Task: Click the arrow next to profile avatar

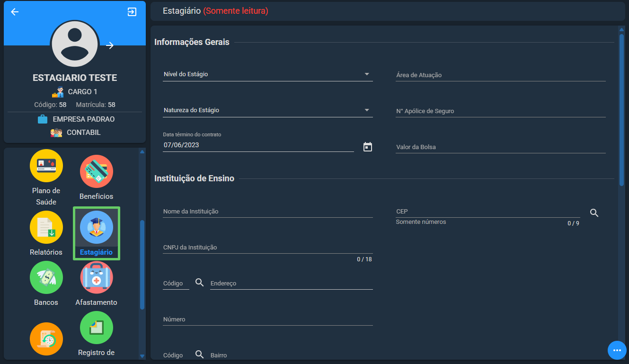Action: pyautogui.click(x=110, y=45)
